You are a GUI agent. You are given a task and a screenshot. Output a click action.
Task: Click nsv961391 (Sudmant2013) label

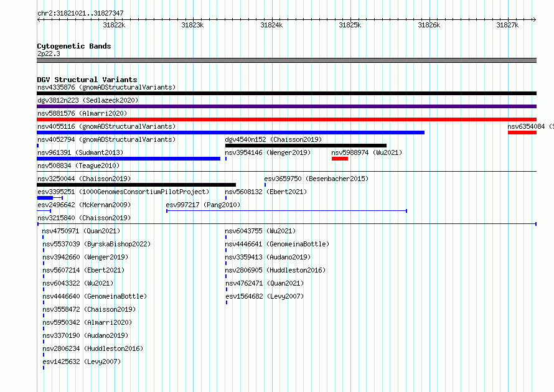coord(80,152)
